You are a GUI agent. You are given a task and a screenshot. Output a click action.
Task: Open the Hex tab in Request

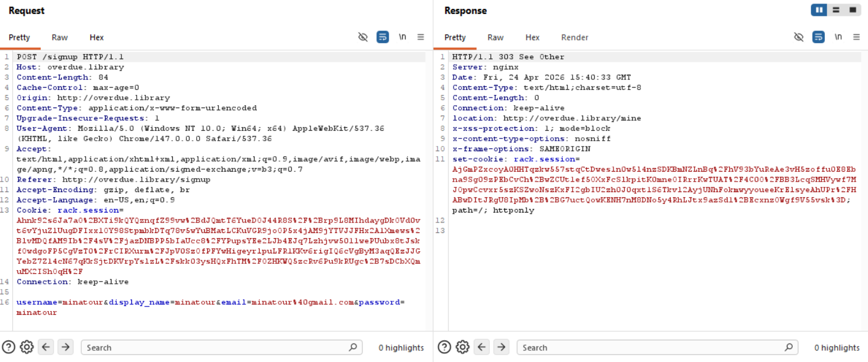click(x=96, y=37)
